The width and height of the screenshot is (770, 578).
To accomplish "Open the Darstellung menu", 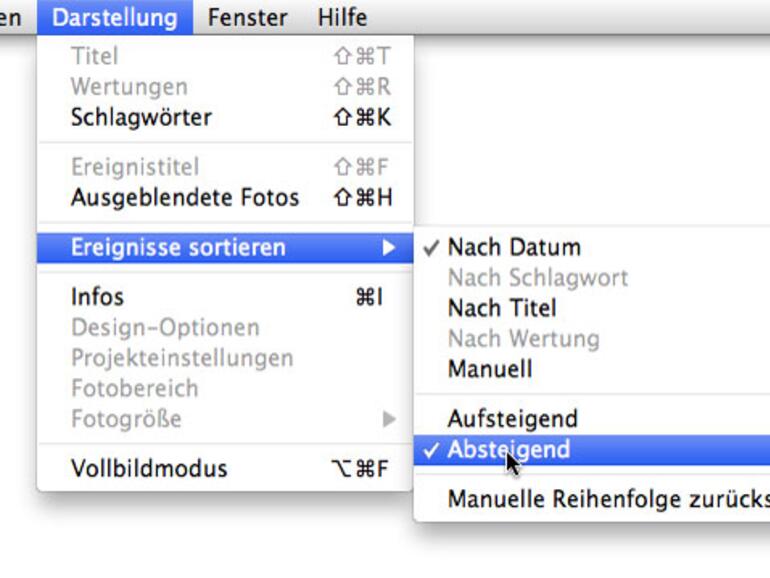I will (x=115, y=17).
